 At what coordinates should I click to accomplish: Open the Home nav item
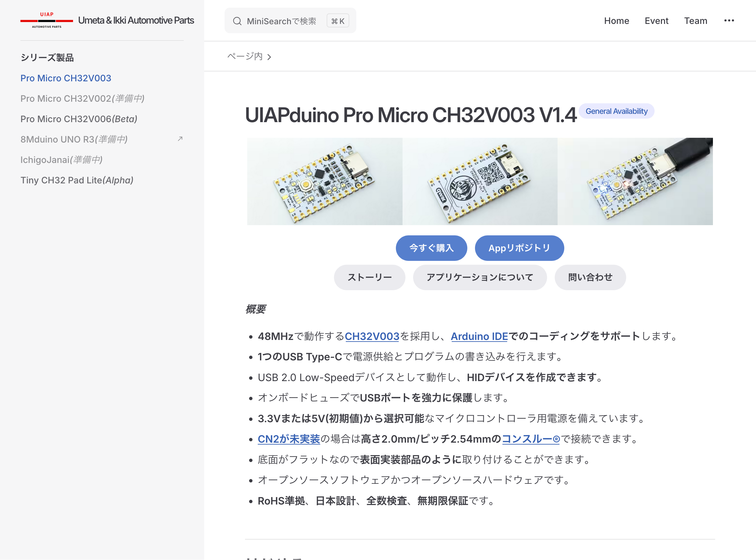point(616,21)
